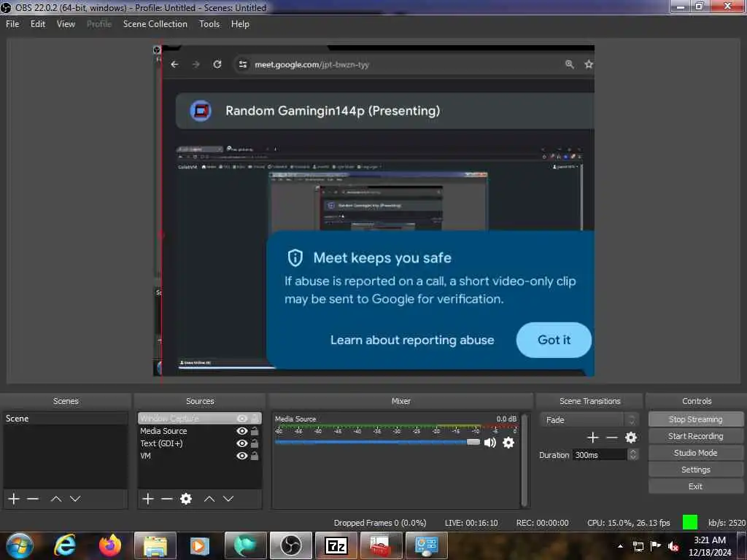Hide the VM source

point(242,456)
